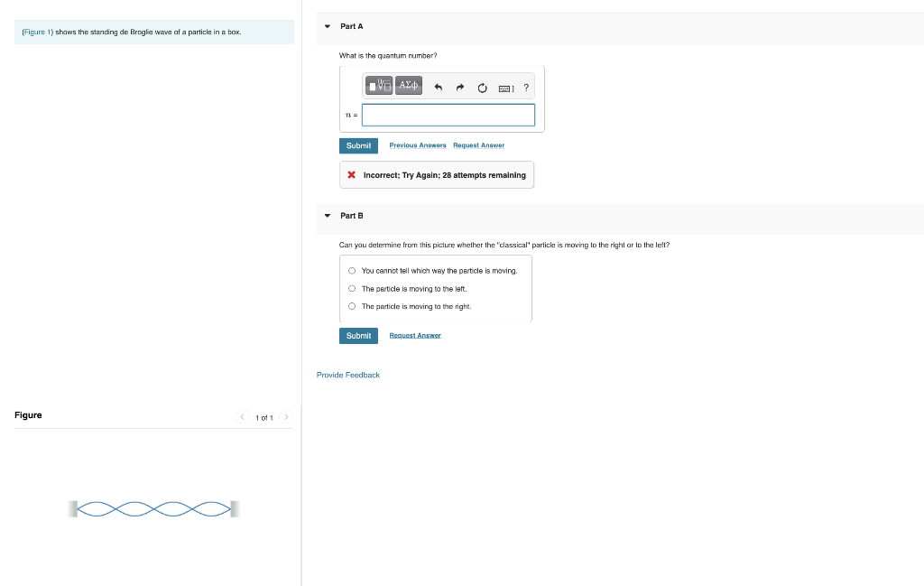924x586 pixels.
Task: Click the Part B question text
Action: [x=504, y=245]
